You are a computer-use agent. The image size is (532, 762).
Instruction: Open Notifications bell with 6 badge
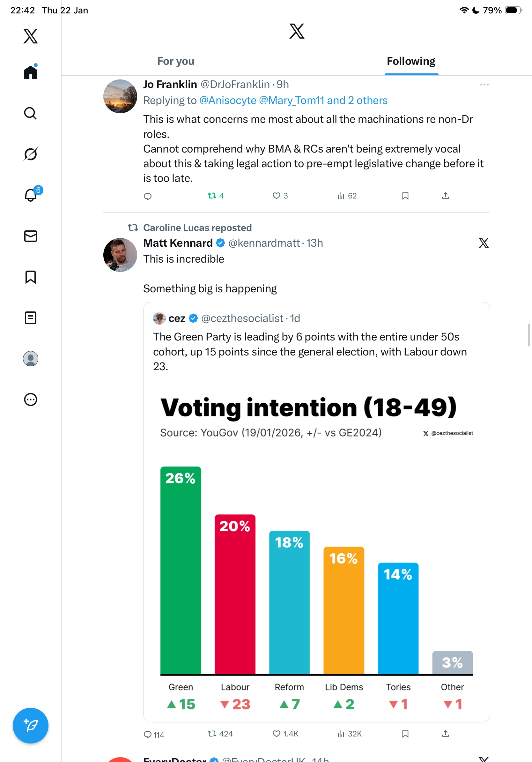31,195
